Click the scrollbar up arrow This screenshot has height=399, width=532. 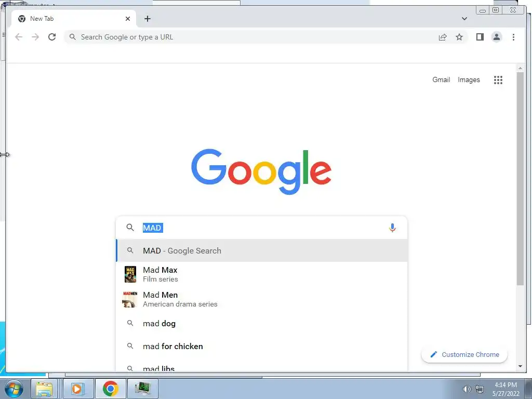pyautogui.click(x=520, y=68)
